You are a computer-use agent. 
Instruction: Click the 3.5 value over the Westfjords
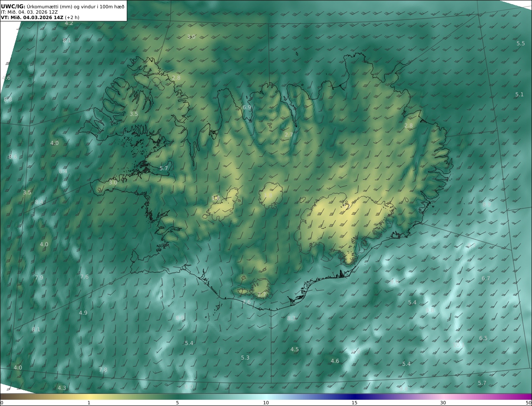tap(134, 114)
